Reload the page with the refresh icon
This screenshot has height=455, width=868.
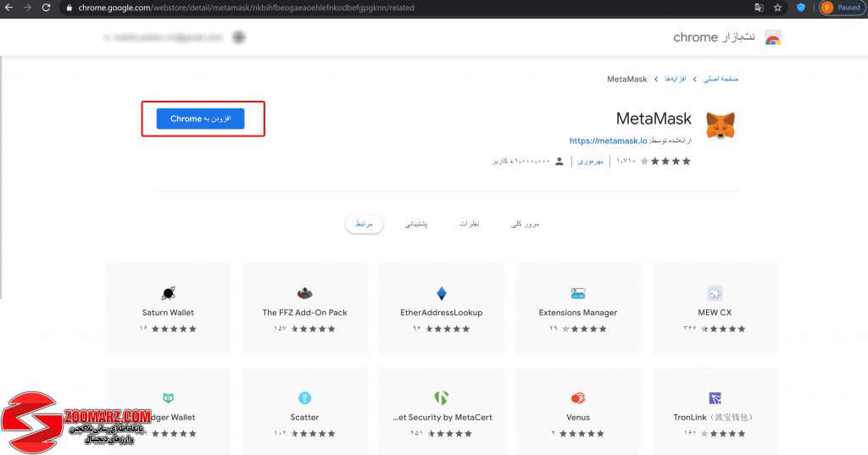[46, 8]
